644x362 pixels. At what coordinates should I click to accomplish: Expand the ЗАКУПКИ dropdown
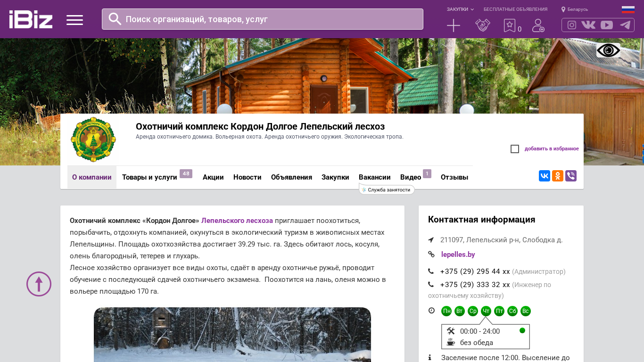coord(460,9)
